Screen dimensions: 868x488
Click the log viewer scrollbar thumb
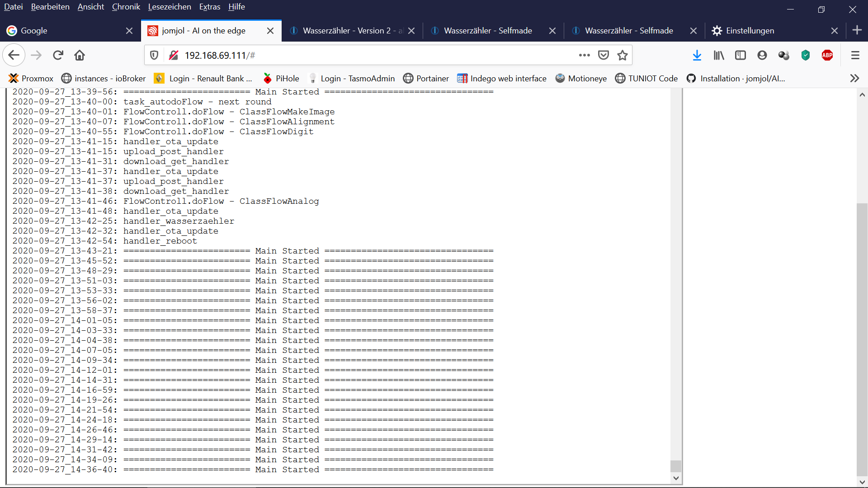[676, 466]
